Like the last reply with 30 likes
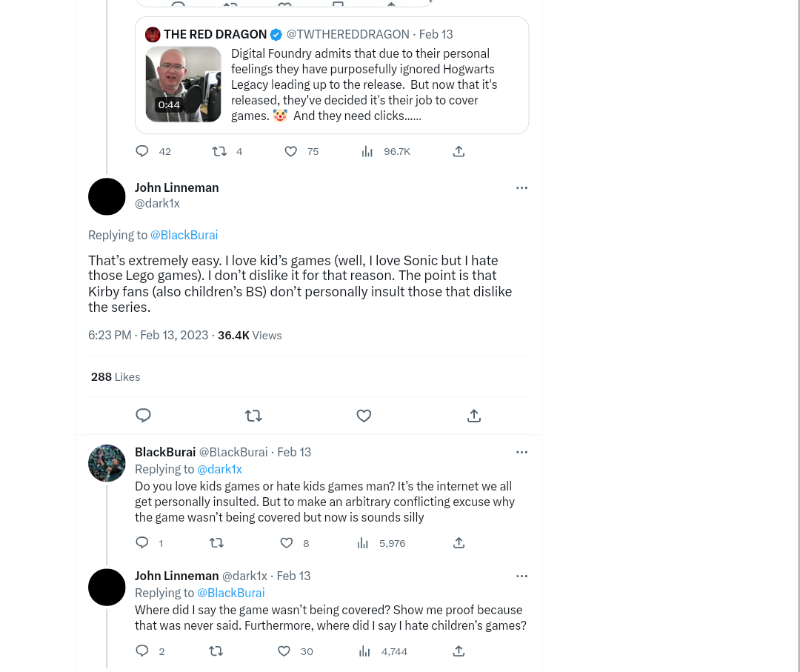This screenshot has height=672, width=800. (284, 651)
